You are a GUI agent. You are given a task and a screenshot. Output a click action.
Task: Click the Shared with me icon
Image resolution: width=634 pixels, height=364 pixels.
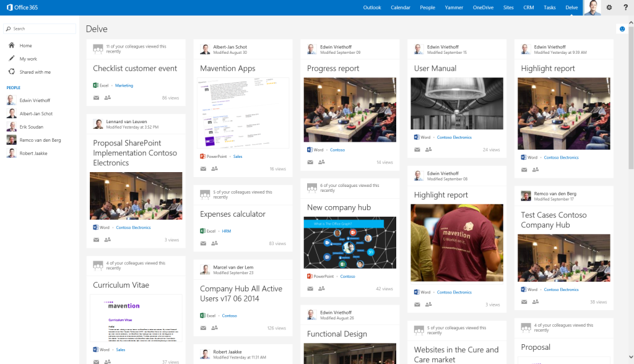(x=11, y=72)
